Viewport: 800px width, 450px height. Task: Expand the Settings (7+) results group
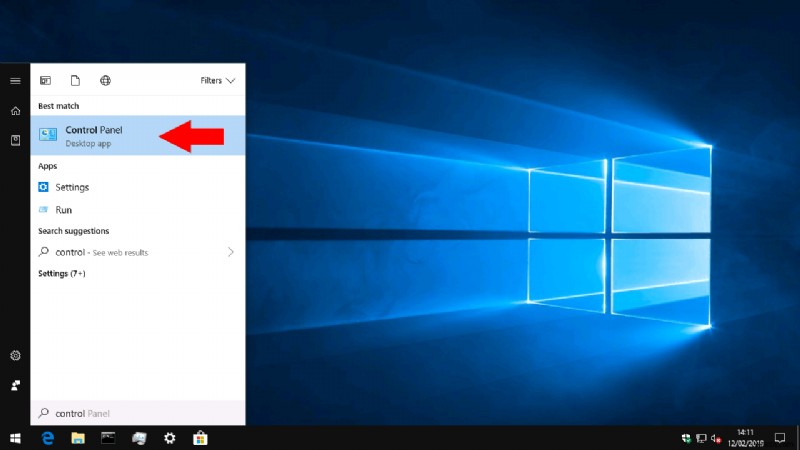[x=62, y=273]
